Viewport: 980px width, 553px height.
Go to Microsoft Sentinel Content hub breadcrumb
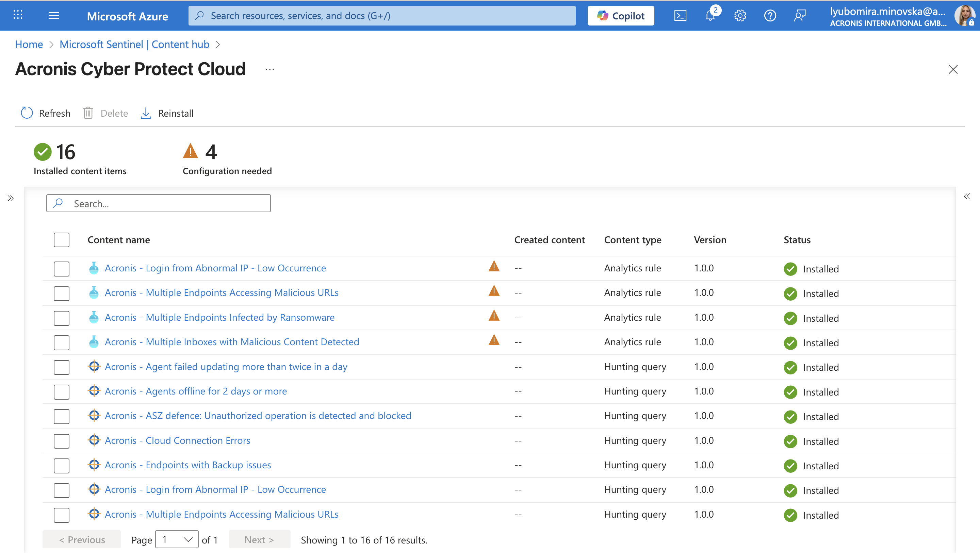[x=134, y=45]
